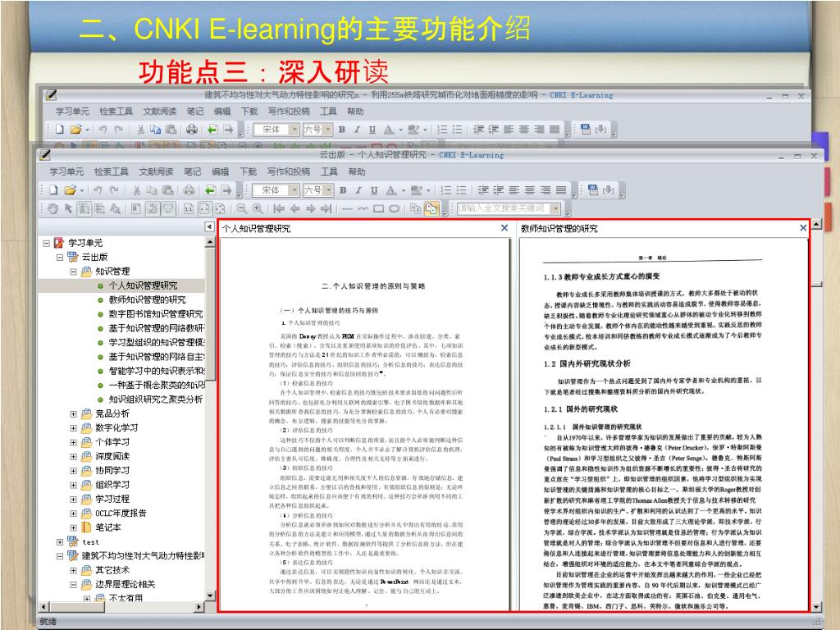This screenshot has width=840, height=630.
Task: Close the 教师知识管理的研究 document pane
Action: [803, 228]
